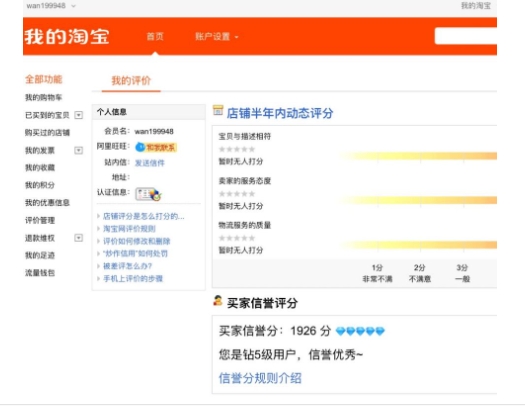Expand the 账户设置 dropdown menu
This screenshot has width=525, height=406.
217,36
